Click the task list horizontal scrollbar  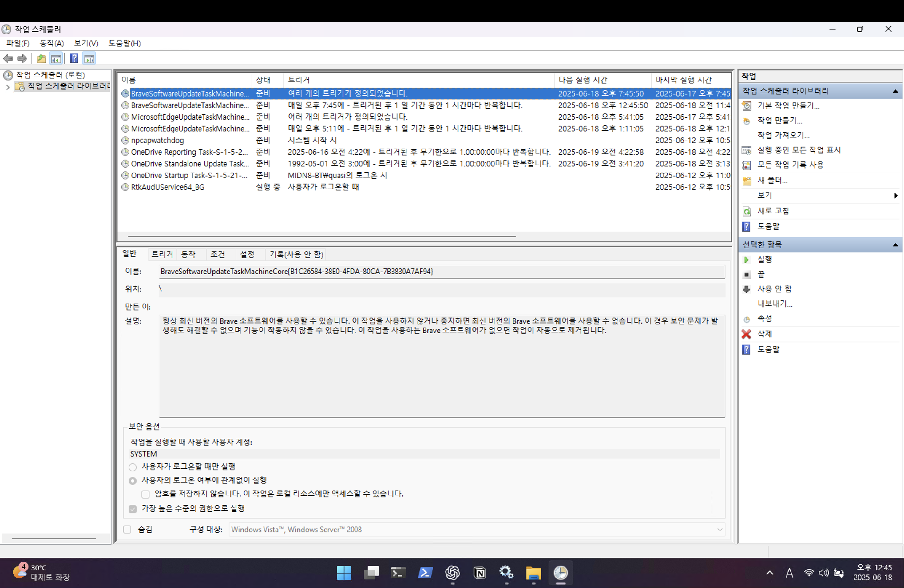tap(321, 236)
